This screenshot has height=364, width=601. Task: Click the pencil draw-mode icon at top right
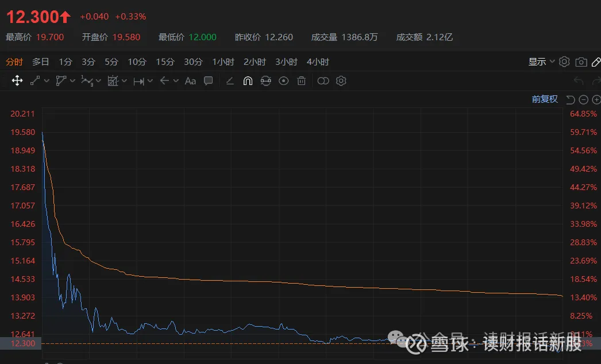click(x=596, y=62)
